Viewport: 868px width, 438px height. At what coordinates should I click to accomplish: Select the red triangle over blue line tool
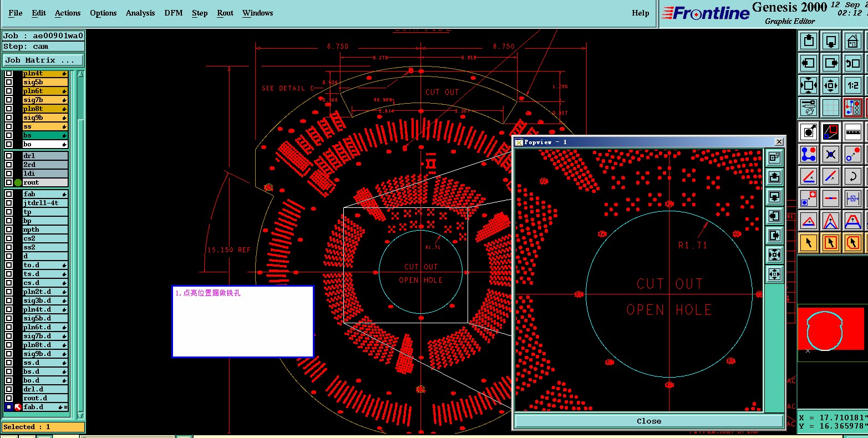tap(809, 221)
